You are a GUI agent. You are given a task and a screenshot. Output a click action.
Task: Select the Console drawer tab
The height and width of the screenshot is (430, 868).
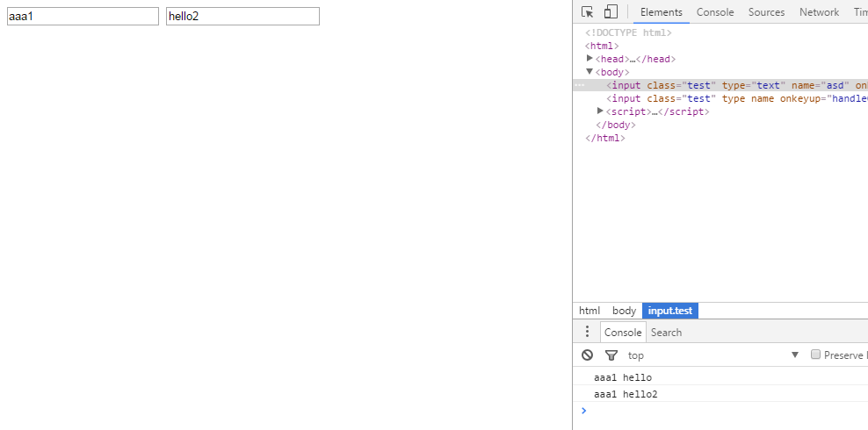623,333
